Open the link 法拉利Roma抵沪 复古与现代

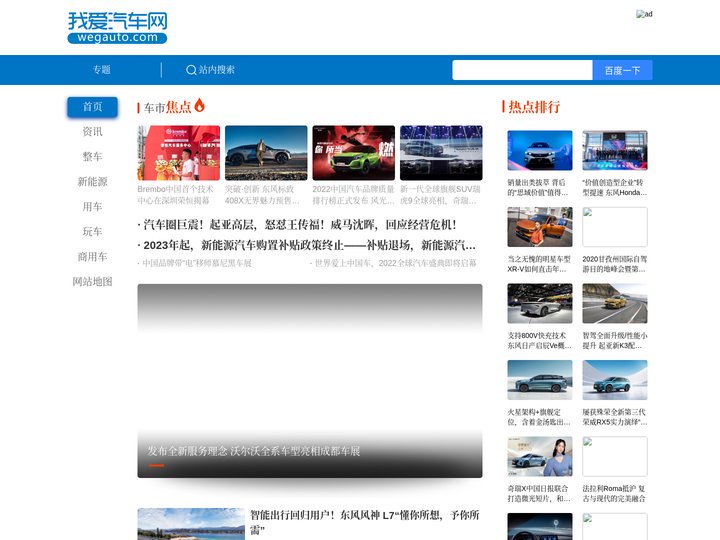coord(614,494)
